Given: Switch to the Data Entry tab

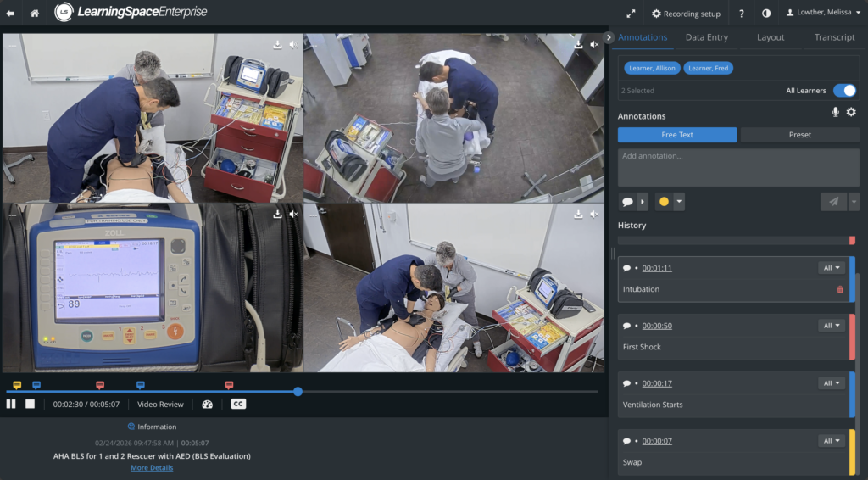Looking at the screenshot, I should (x=706, y=37).
